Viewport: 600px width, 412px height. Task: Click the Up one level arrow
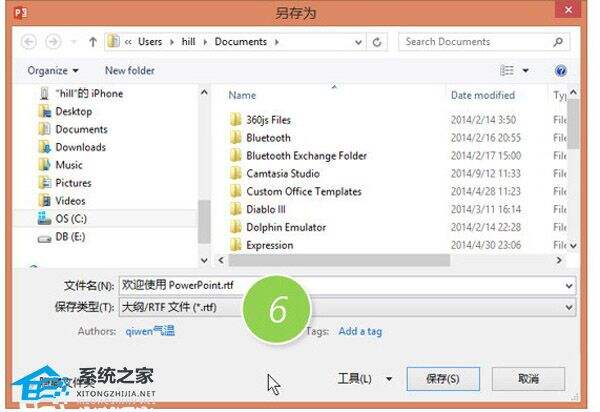pyautogui.click(x=94, y=42)
